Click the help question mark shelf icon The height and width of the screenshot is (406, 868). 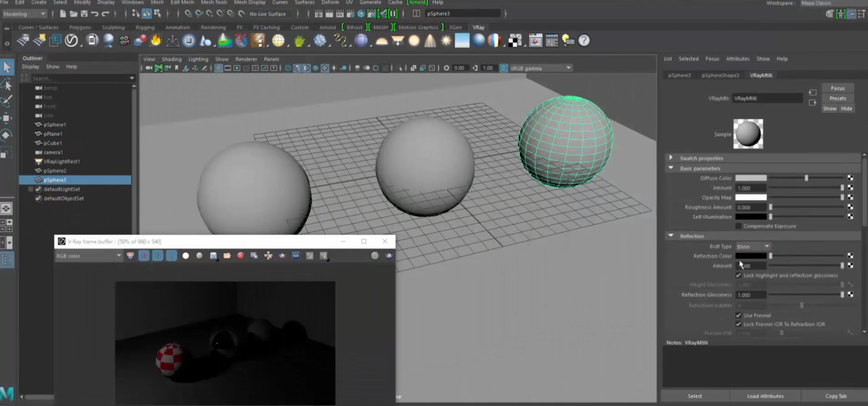(584, 41)
